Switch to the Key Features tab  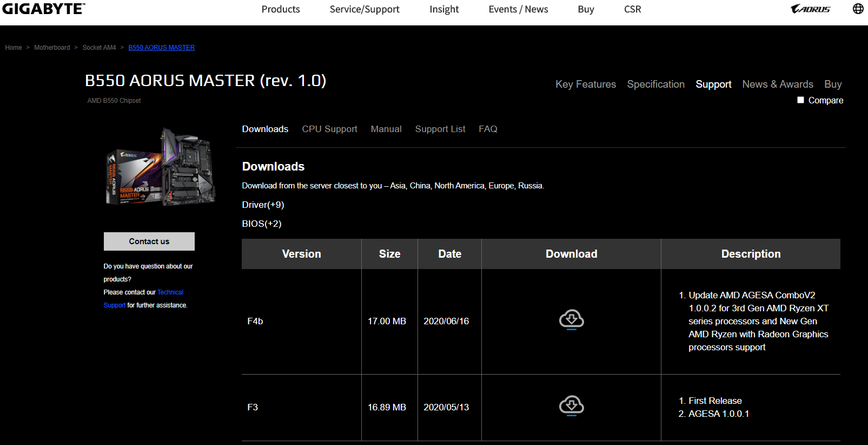[586, 84]
